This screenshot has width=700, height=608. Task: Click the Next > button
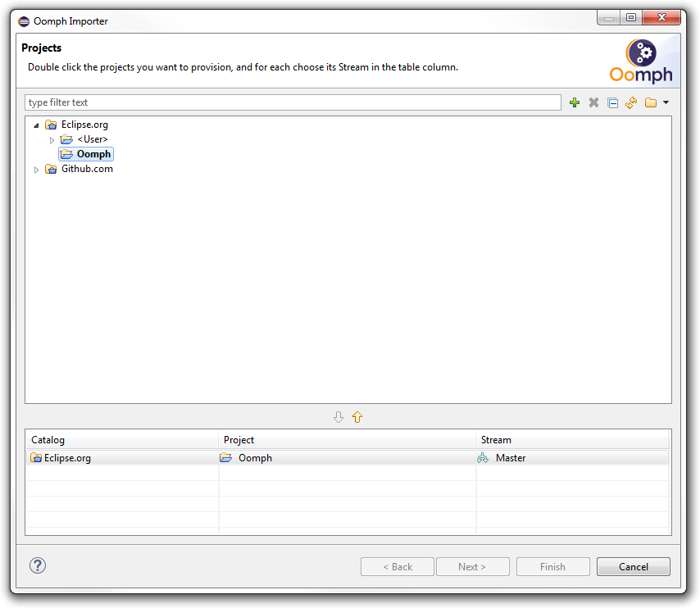(x=472, y=566)
